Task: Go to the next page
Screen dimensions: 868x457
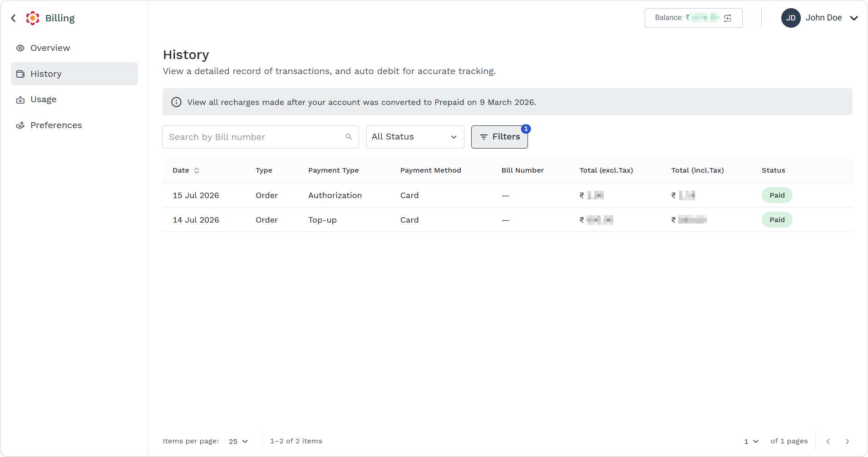Action: point(847,442)
